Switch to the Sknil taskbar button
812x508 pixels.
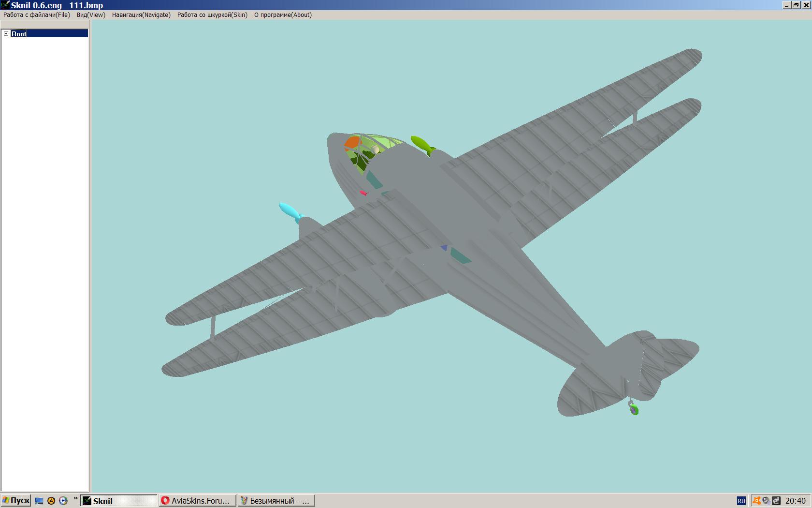click(x=119, y=501)
